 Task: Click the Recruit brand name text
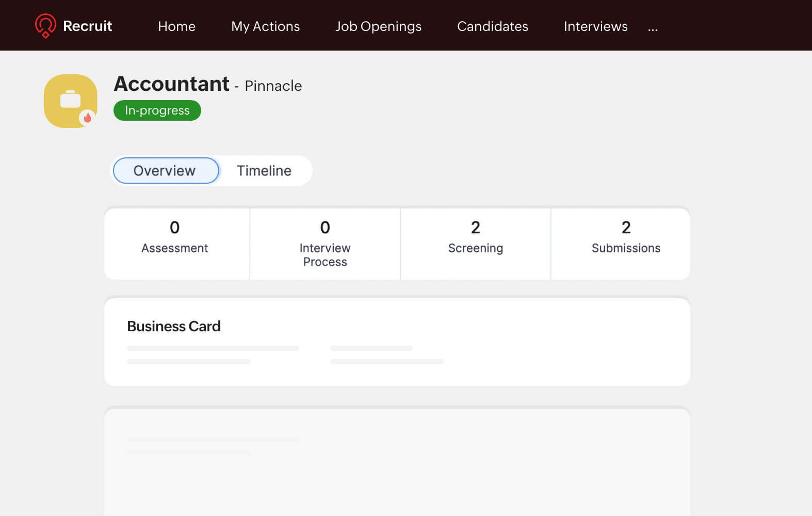point(87,26)
